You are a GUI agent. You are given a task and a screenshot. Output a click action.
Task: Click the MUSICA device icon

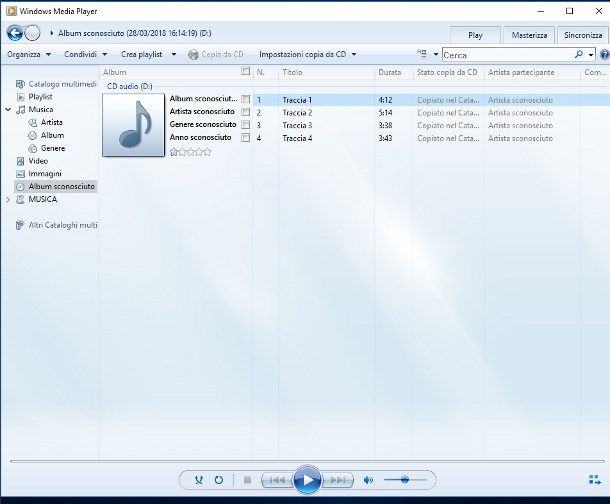[x=21, y=200]
